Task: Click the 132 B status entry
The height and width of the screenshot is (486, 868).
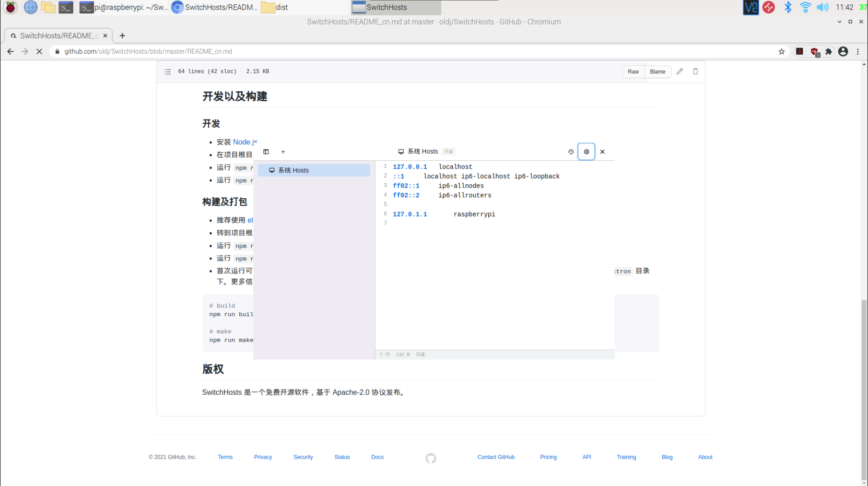Action: click(x=403, y=355)
